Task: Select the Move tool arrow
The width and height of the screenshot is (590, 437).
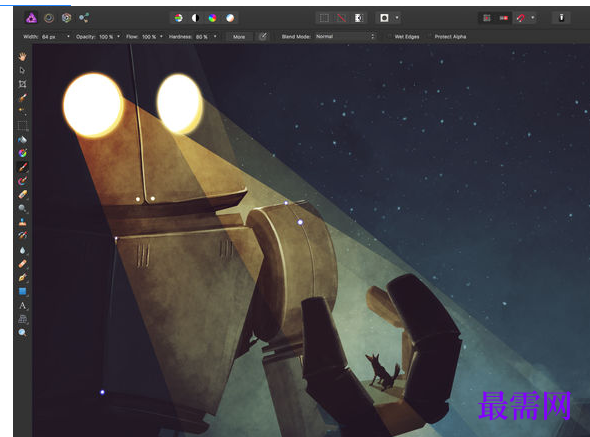Action: point(22,70)
